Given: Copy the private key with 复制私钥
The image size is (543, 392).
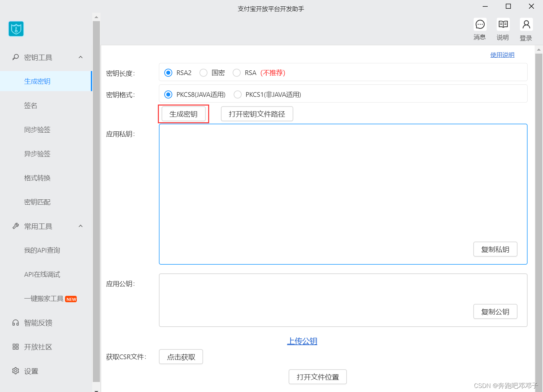Looking at the screenshot, I should [x=495, y=249].
